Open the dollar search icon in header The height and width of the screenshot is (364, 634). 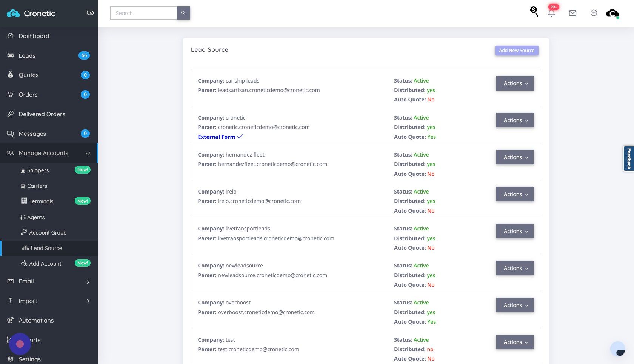tap(534, 11)
